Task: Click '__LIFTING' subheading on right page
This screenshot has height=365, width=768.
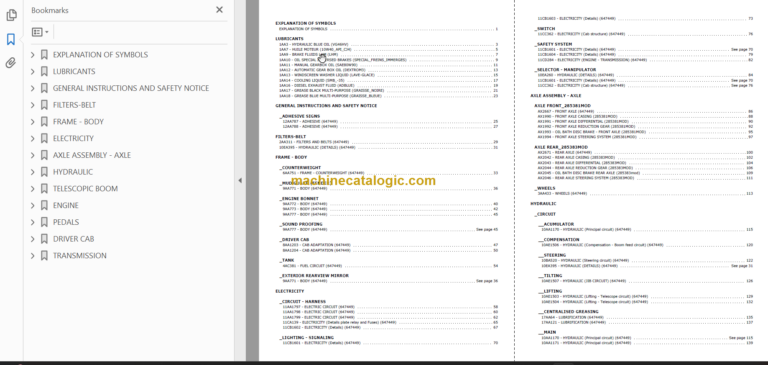Action: [550, 291]
